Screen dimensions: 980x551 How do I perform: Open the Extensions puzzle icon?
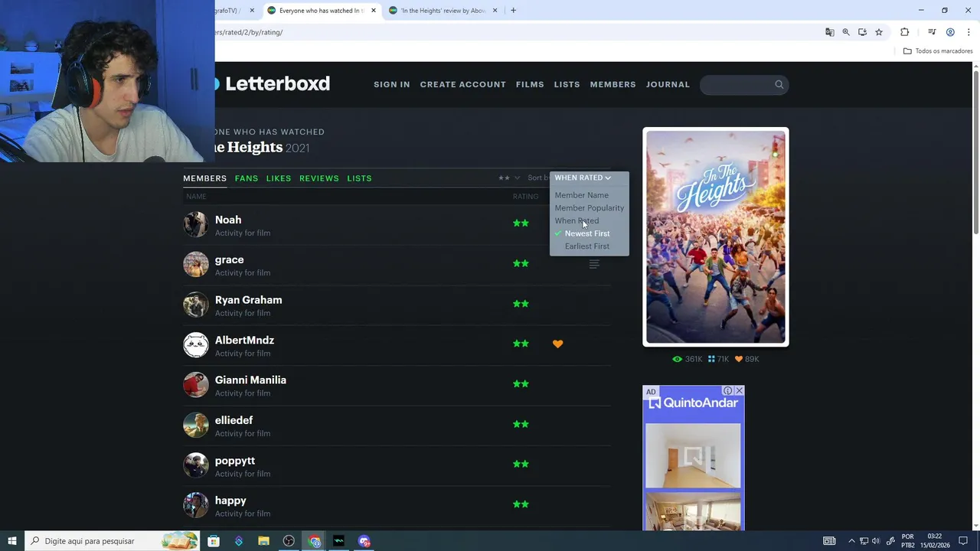904,32
